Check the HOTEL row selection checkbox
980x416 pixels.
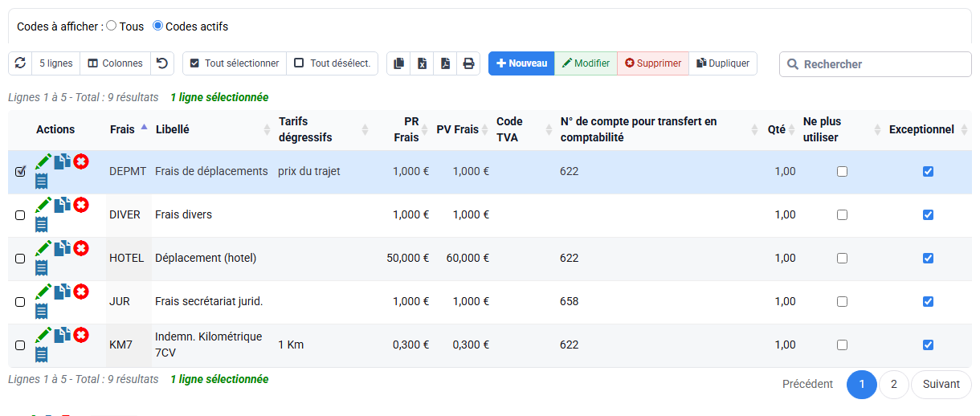pos(20,259)
